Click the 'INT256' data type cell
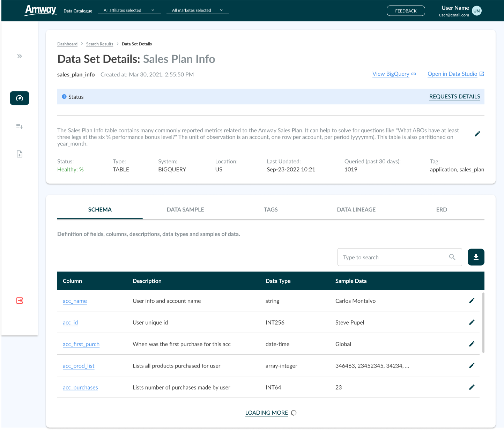The height and width of the screenshot is (430, 504). coord(275,322)
